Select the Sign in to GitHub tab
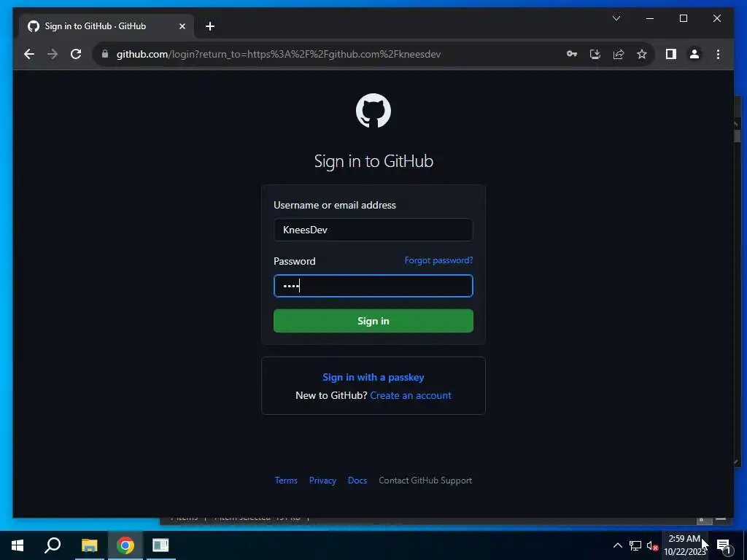 [x=107, y=26]
